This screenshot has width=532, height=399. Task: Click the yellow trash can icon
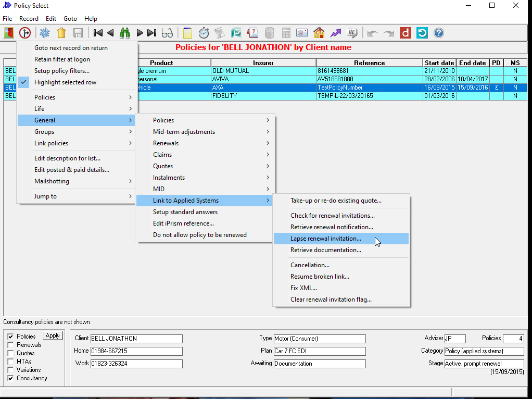pyautogui.click(x=61, y=33)
